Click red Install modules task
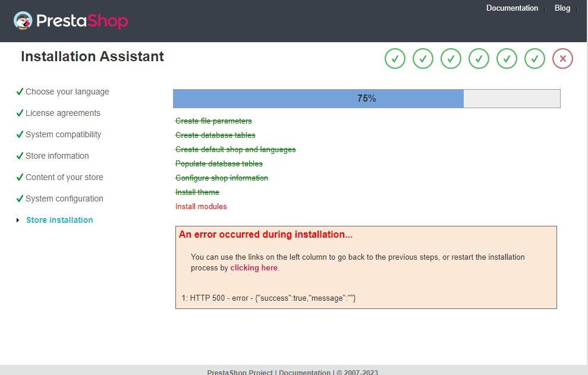 [201, 207]
